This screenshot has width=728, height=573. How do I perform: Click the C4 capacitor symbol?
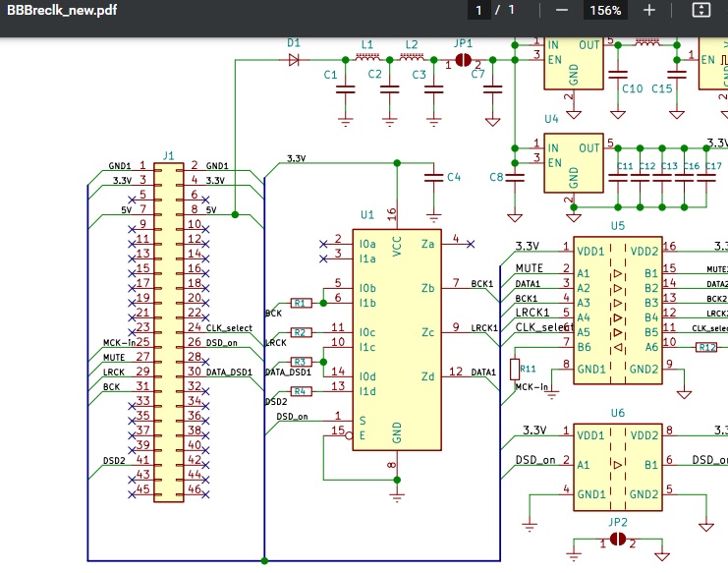click(x=433, y=178)
